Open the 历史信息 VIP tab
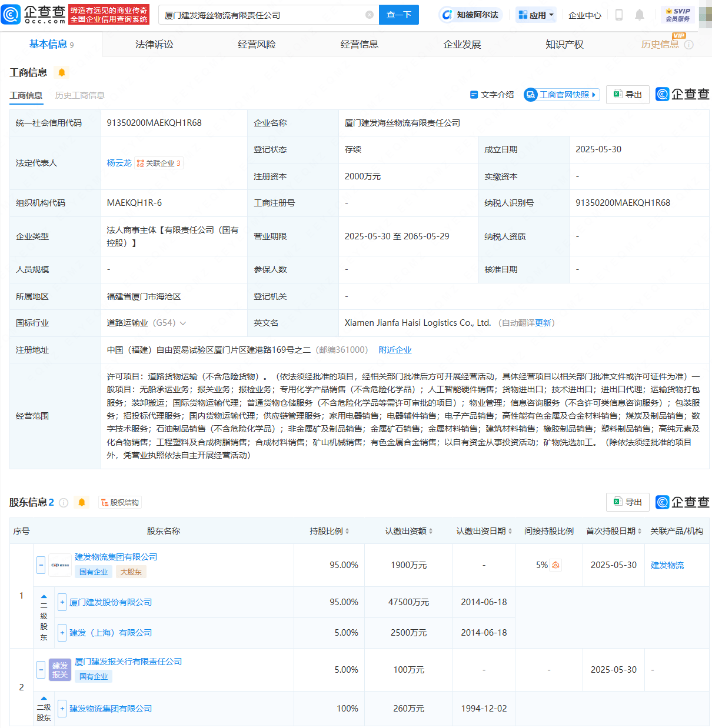 (x=660, y=45)
